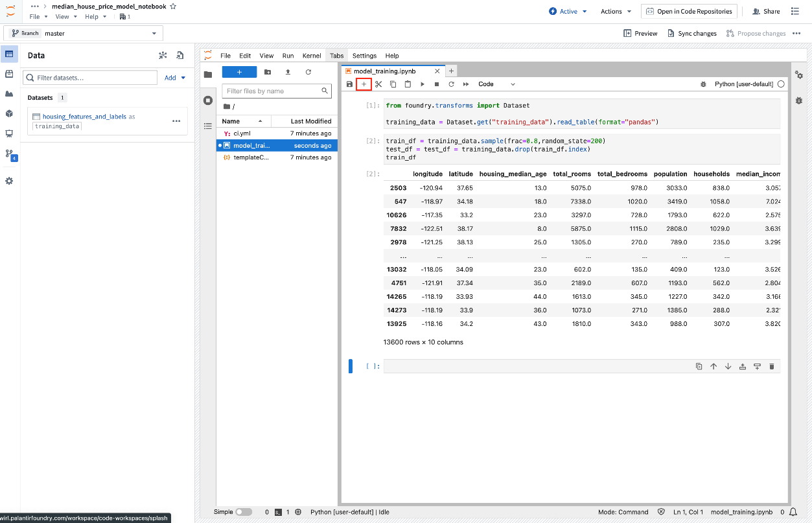Insert a cell above the active cell
The height and width of the screenshot is (523, 812).
[x=743, y=366]
